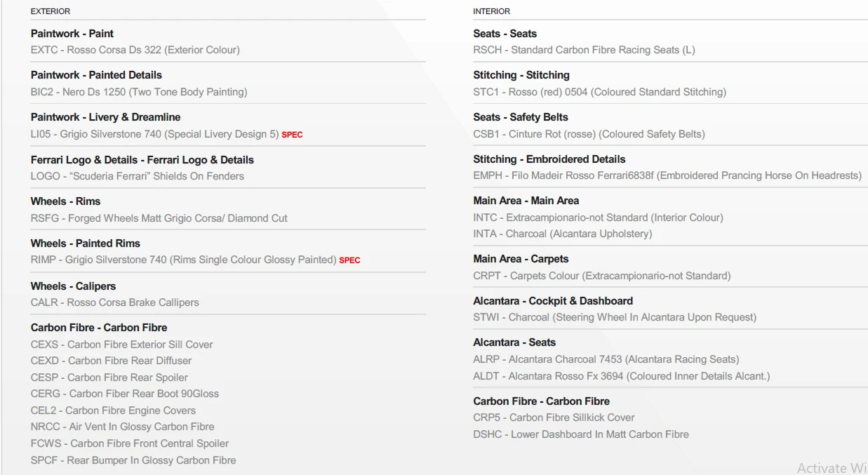The width and height of the screenshot is (868, 475).
Task: Click the Carbon Fibre Front Central Spoiler line
Action: (130, 443)
